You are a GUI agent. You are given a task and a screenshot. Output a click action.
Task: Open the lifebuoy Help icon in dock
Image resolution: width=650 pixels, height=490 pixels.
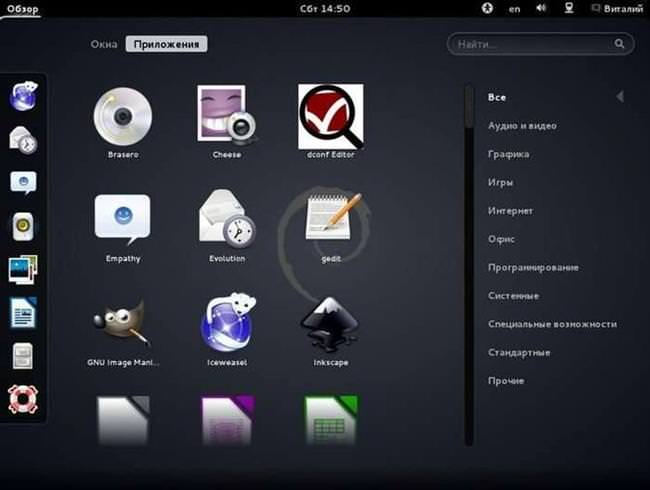coord(23,399)
